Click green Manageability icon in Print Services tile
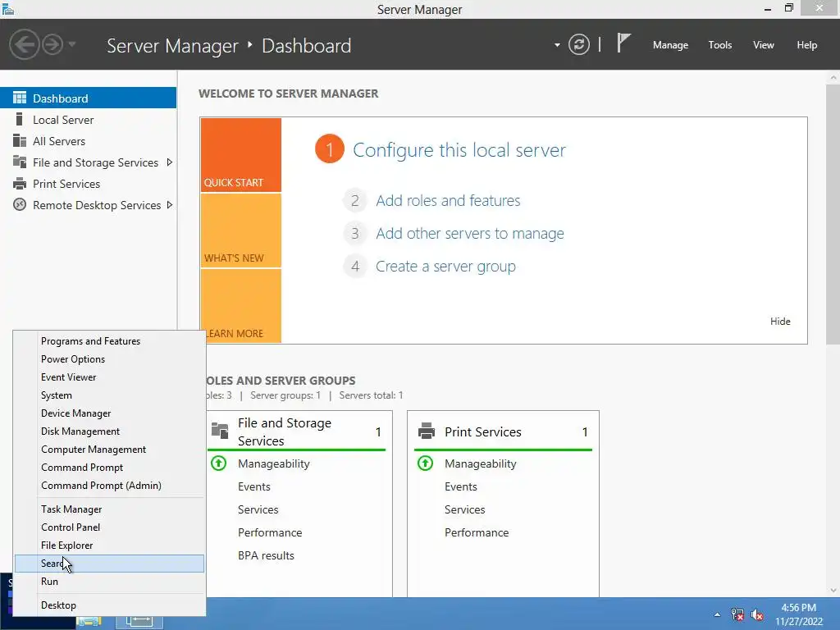Image resolution: width=840 pixels, height=630 pixels. pos(426,463)
